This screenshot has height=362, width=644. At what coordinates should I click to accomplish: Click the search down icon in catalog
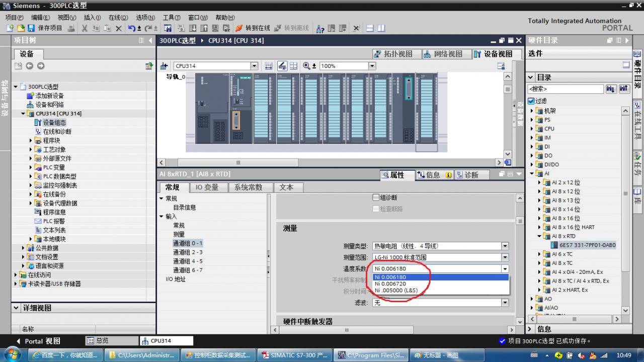pos(611,89)
